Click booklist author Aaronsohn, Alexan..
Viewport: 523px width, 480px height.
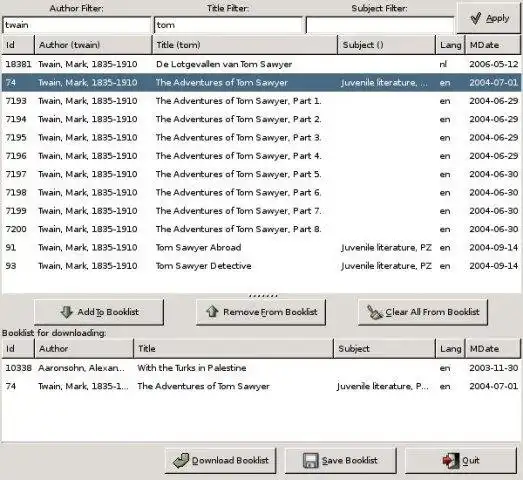point(81,368)
